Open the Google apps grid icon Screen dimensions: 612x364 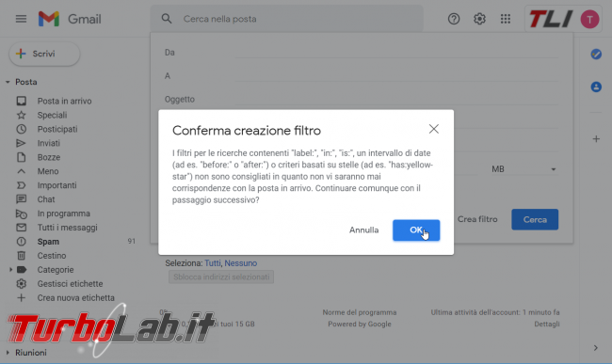506,19
